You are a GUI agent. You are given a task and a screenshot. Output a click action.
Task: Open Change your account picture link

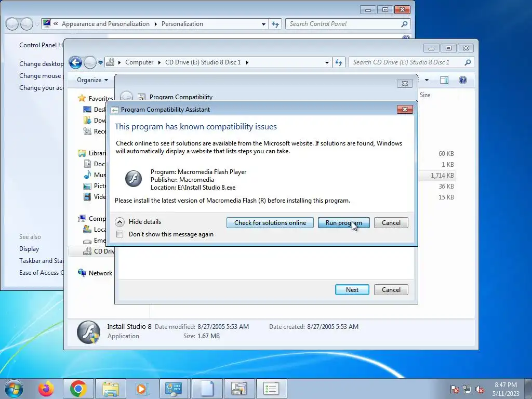[41, 87]
